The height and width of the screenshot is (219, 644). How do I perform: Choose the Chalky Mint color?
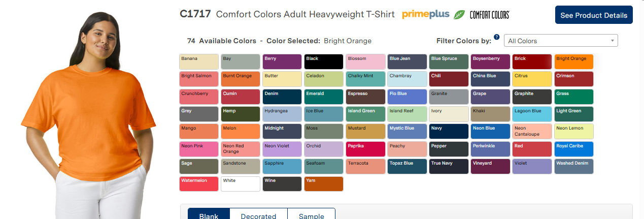365,79
